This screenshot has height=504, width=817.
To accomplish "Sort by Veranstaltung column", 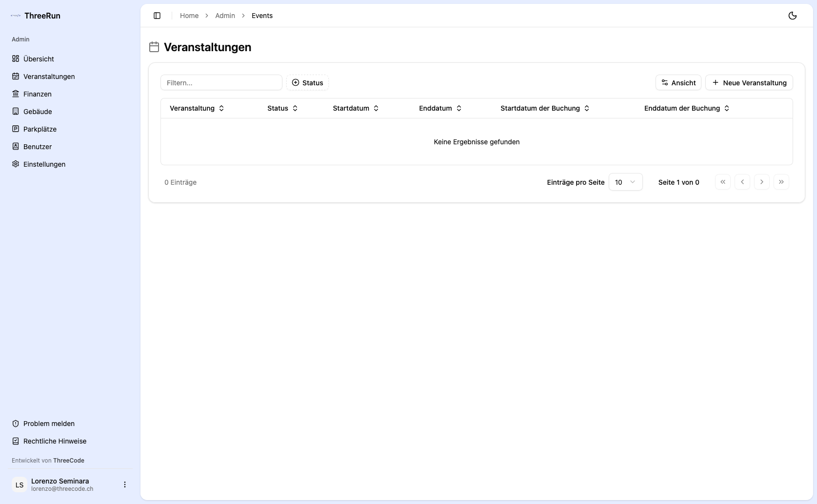I will (x=197, y=108).
